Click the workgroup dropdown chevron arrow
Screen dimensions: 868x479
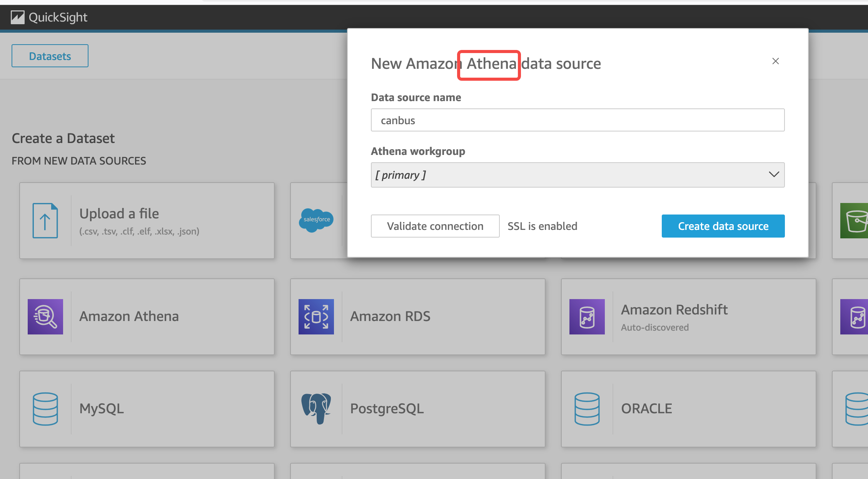click(774, 175)
